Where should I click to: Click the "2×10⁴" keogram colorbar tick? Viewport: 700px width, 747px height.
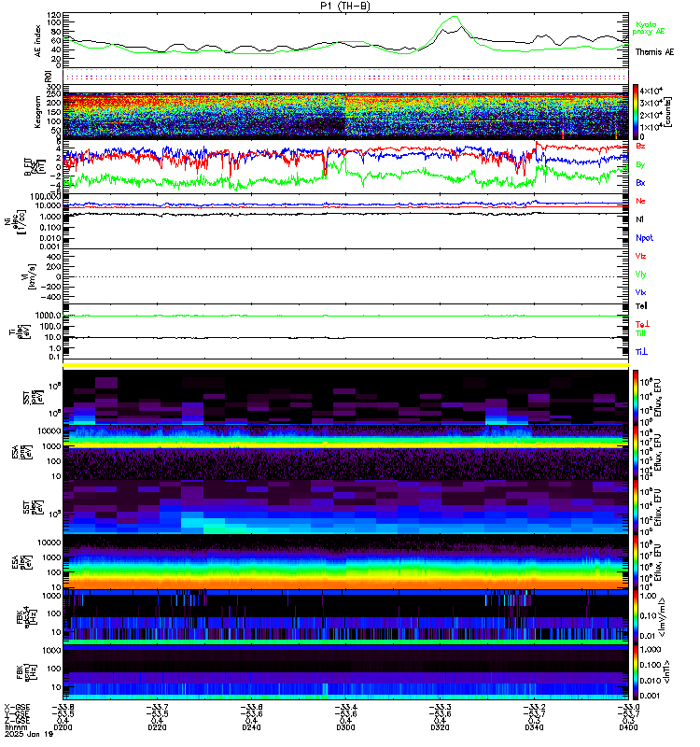coord(651,115)
